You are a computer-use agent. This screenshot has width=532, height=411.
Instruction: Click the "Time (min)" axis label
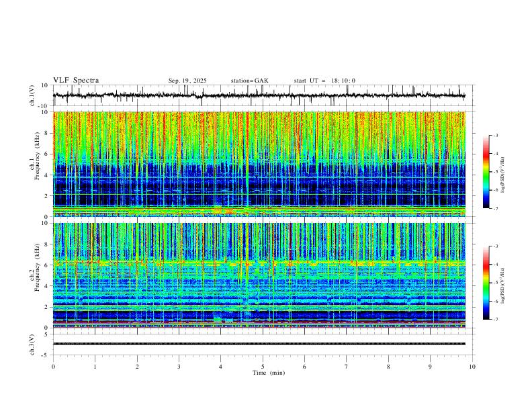click(x=269, y=373)
